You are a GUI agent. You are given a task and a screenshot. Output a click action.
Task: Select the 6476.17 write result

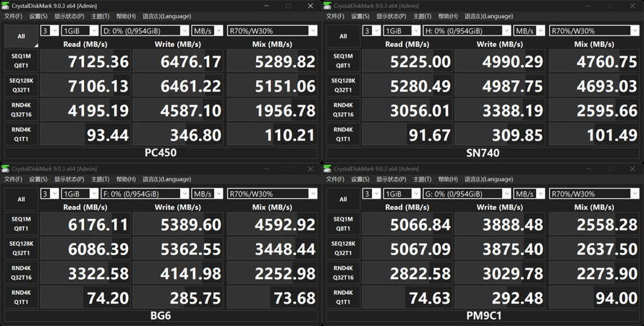pos(178,61)
